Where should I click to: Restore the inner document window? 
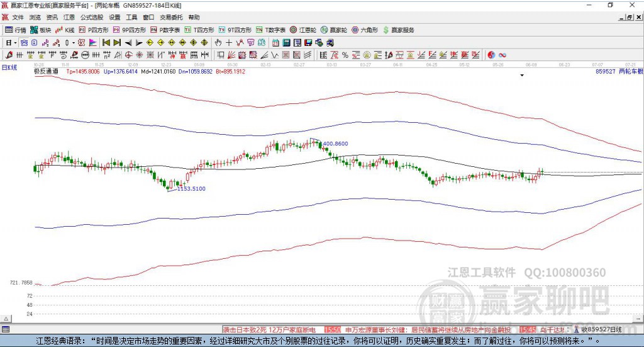click(630, 17)
